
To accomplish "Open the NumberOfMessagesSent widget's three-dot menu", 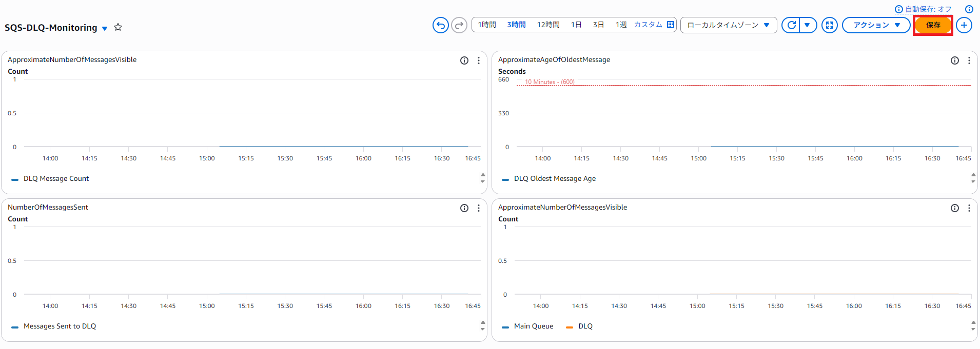I will tap(479, 208).
